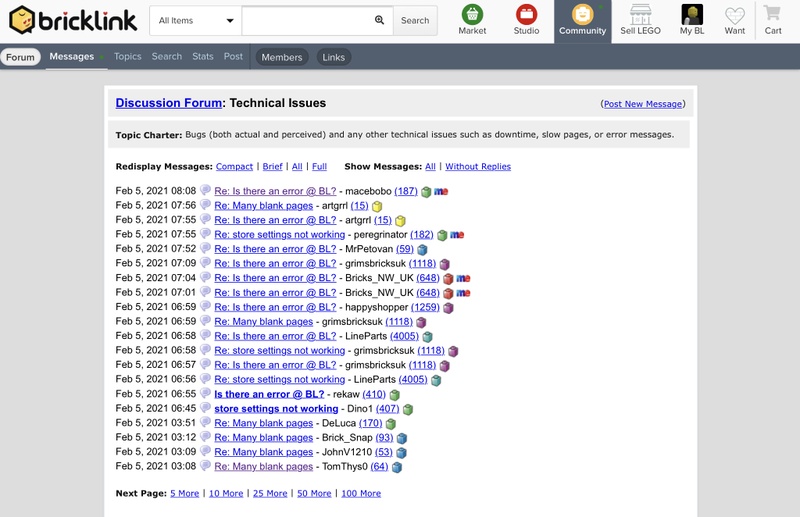
Task: Click Post New Message link
Action: [643, 104]
